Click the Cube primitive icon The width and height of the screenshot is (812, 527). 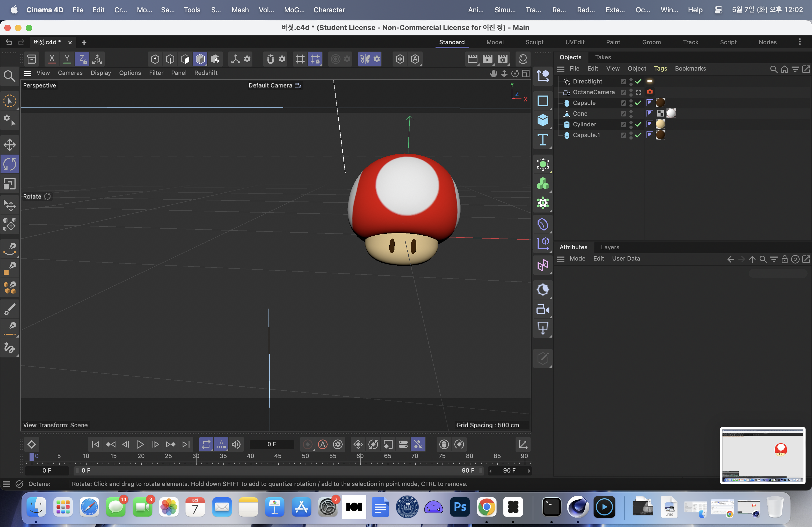[x=543, y=120]
